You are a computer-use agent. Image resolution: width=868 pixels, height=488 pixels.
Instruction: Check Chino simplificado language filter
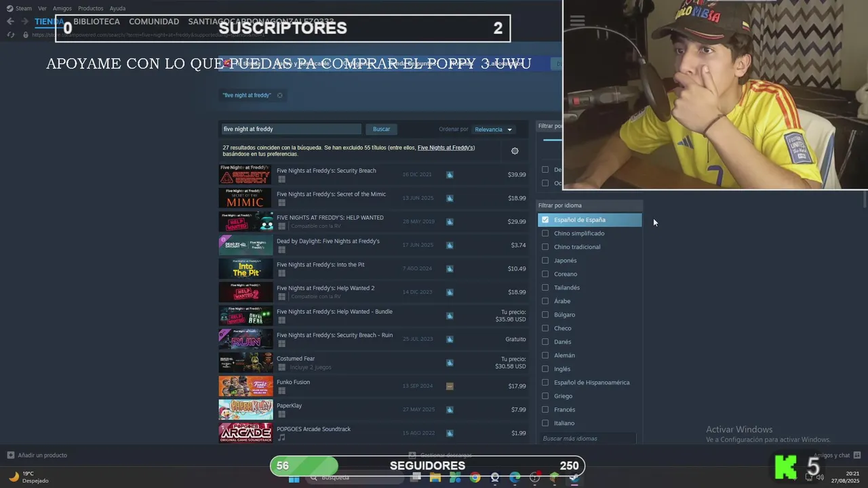pos(545,233)
